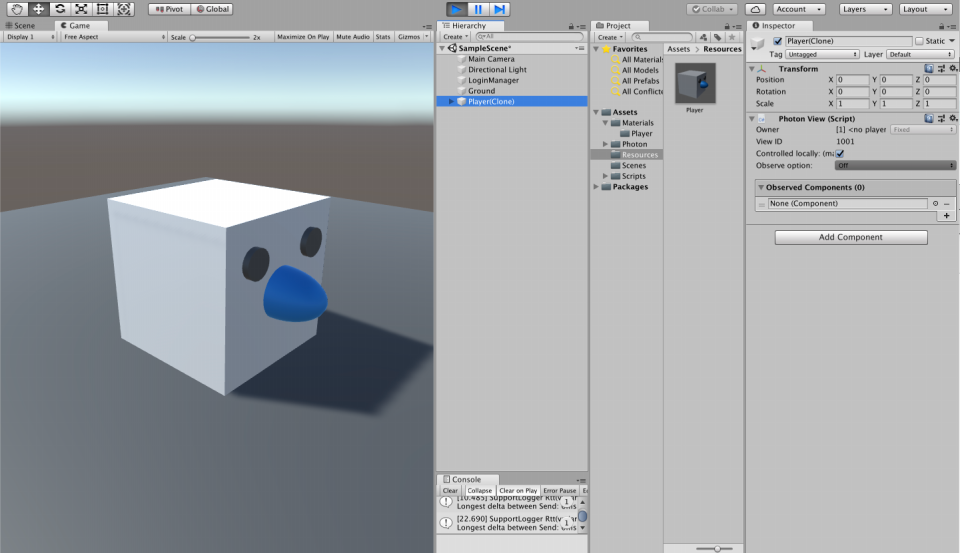Expand Player(Clone) children in Hierarchy

click(x=452, y=102)
